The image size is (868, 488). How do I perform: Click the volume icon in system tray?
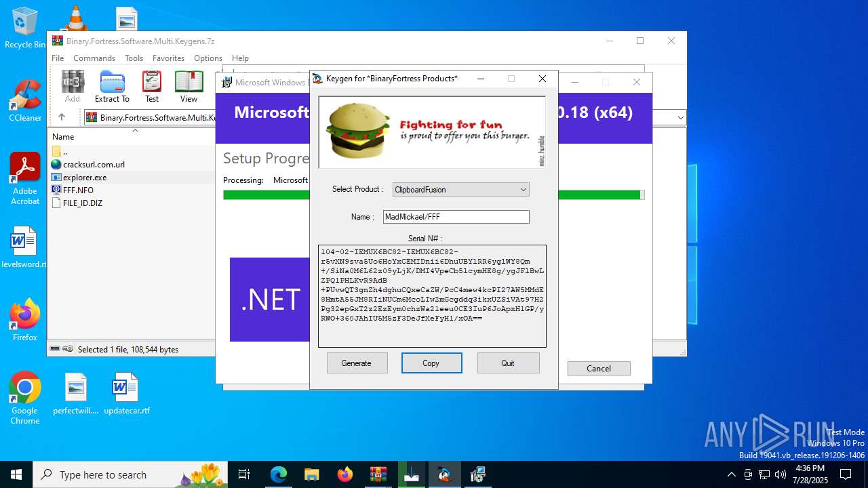781,474
